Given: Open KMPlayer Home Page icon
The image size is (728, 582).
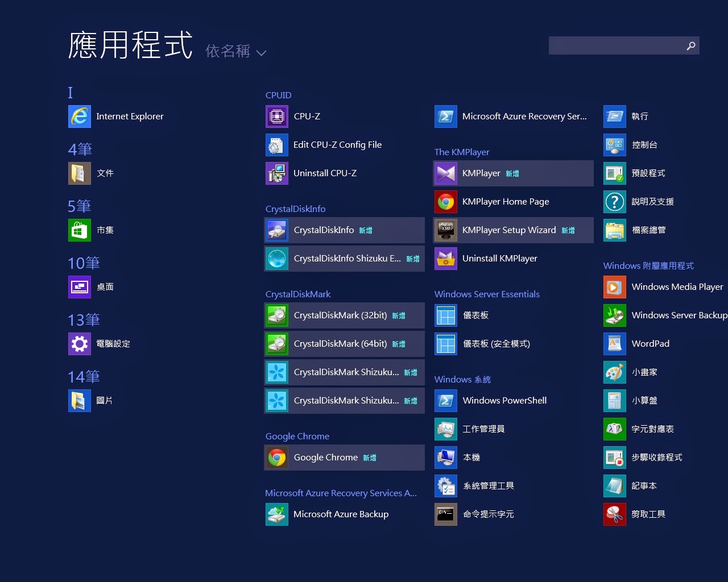Looking at the screenshot, I should coord(446,202).
